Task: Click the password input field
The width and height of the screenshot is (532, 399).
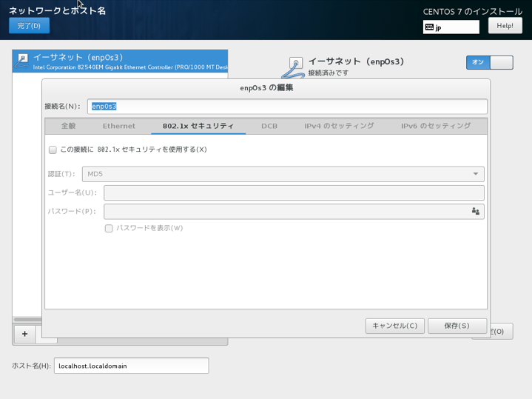Action: (x=294, y=211)
